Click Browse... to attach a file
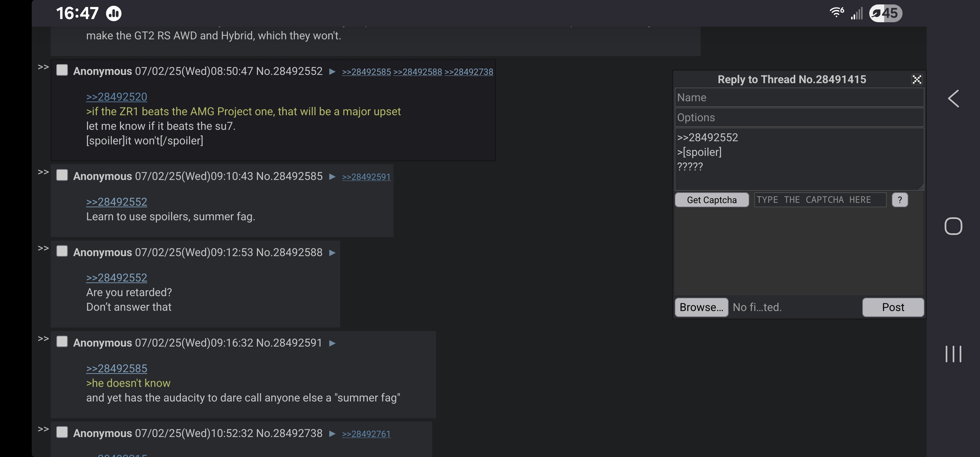 (701, 307)
